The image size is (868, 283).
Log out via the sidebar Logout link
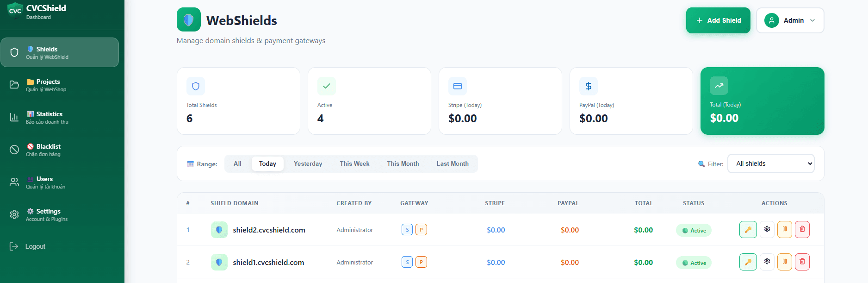click(35, 246)
